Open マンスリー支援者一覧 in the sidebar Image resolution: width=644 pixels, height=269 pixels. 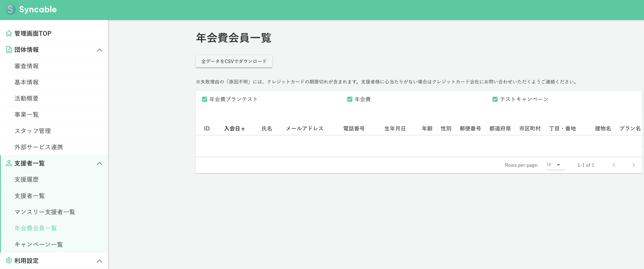[x=45, y=212]
